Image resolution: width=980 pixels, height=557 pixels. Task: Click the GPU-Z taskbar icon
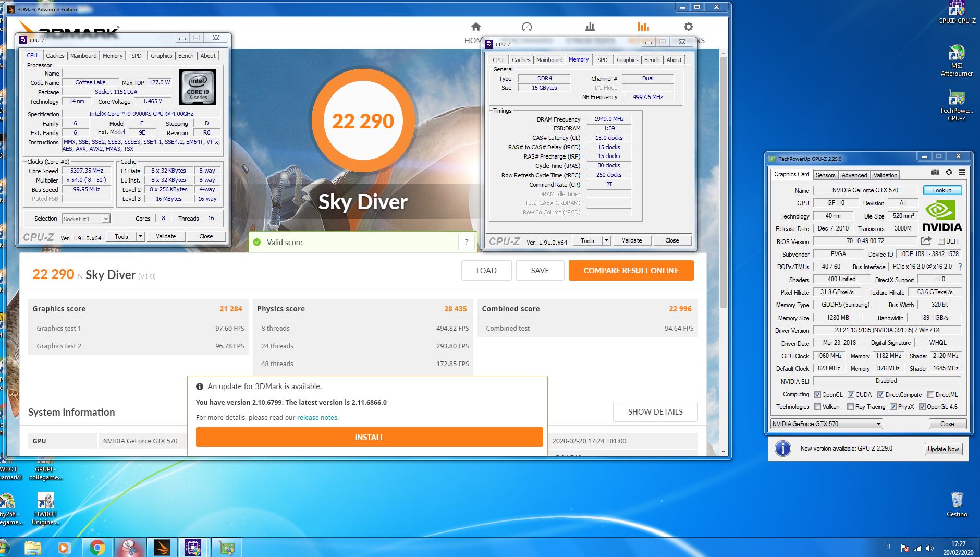coord(227,548)
